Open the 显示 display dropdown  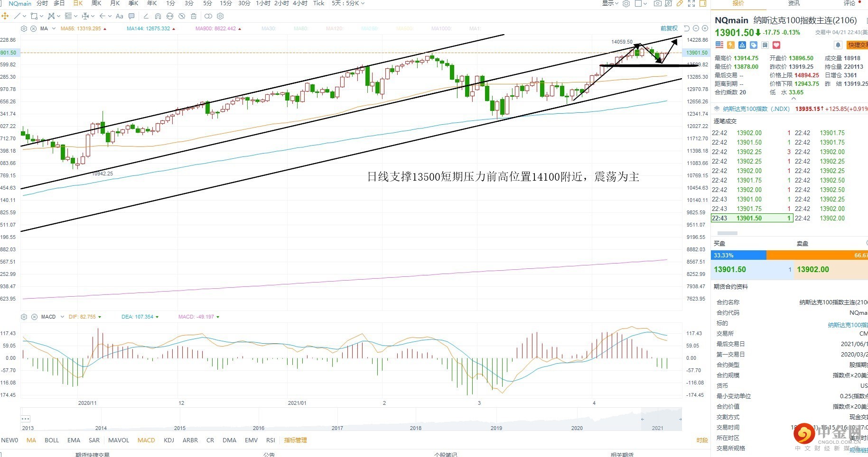(x=610, y=3)
